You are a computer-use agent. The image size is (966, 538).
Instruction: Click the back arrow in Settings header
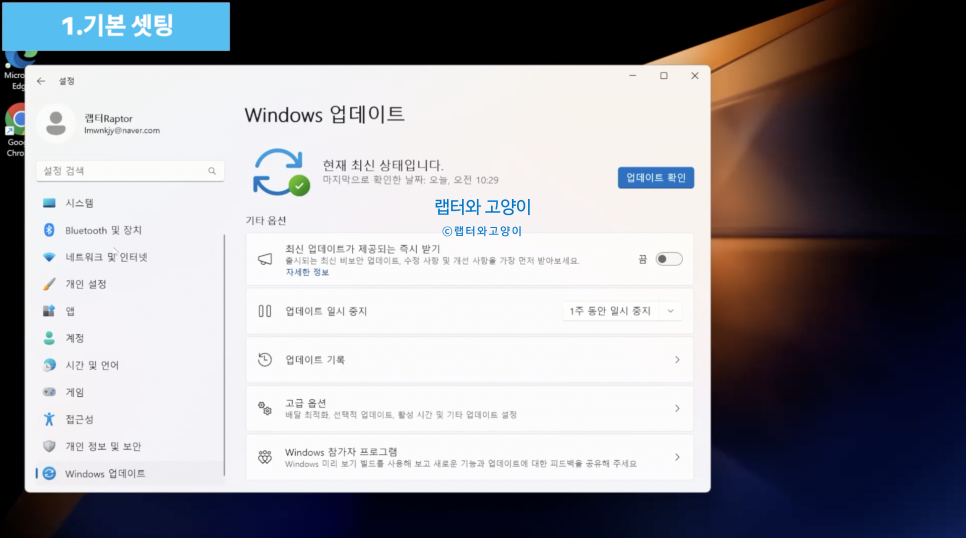pyautogui.click(x=41, y=81)
